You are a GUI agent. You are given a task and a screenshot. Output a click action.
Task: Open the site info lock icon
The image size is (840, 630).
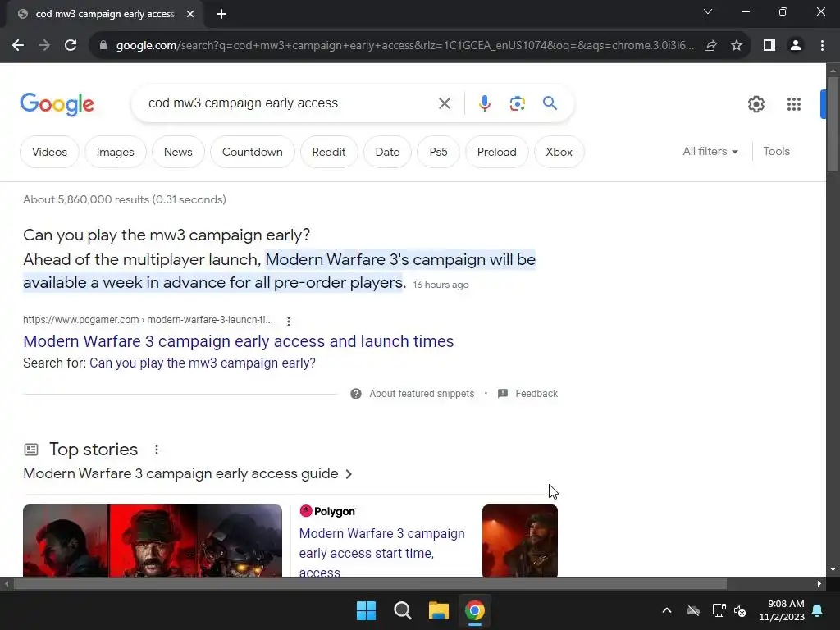click(103, 46)
